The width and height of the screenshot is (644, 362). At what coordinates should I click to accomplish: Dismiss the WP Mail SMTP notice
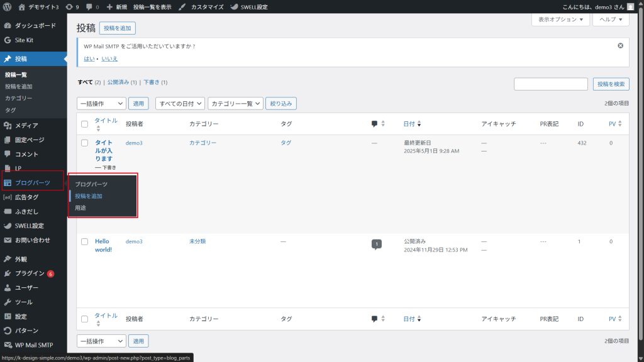point(620,46)
